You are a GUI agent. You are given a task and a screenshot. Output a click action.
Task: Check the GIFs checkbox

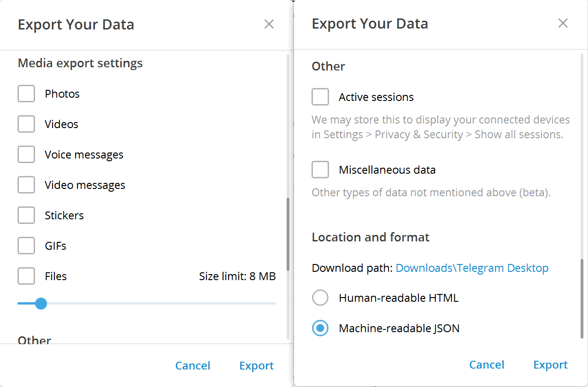[26, 246]
